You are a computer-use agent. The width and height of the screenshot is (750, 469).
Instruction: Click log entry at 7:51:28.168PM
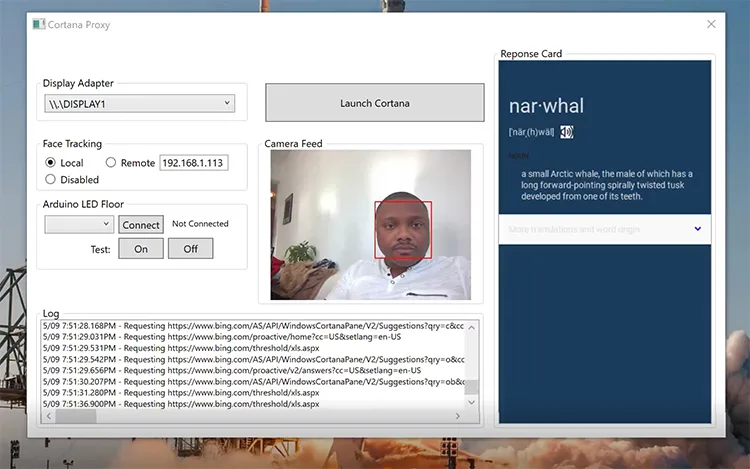click(x=253, y=326)
